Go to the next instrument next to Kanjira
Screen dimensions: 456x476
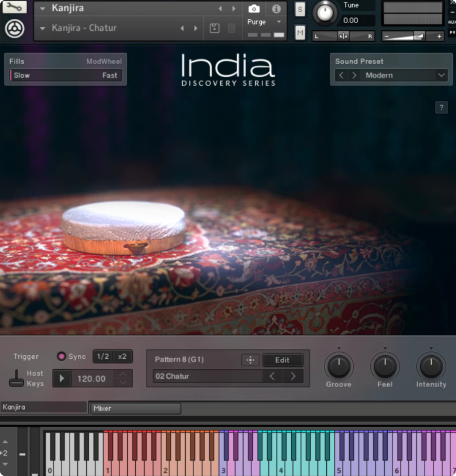pos(234,9)
